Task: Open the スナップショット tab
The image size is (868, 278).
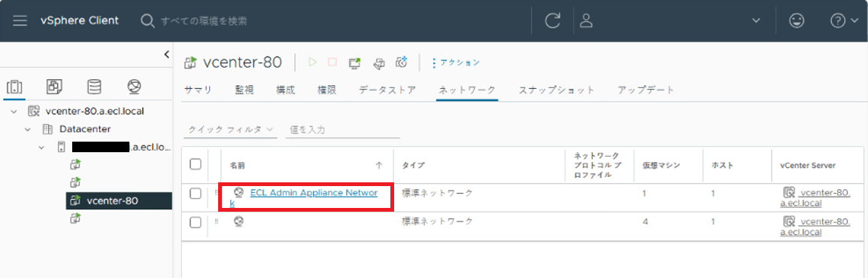Action: (x=557, y=90)
